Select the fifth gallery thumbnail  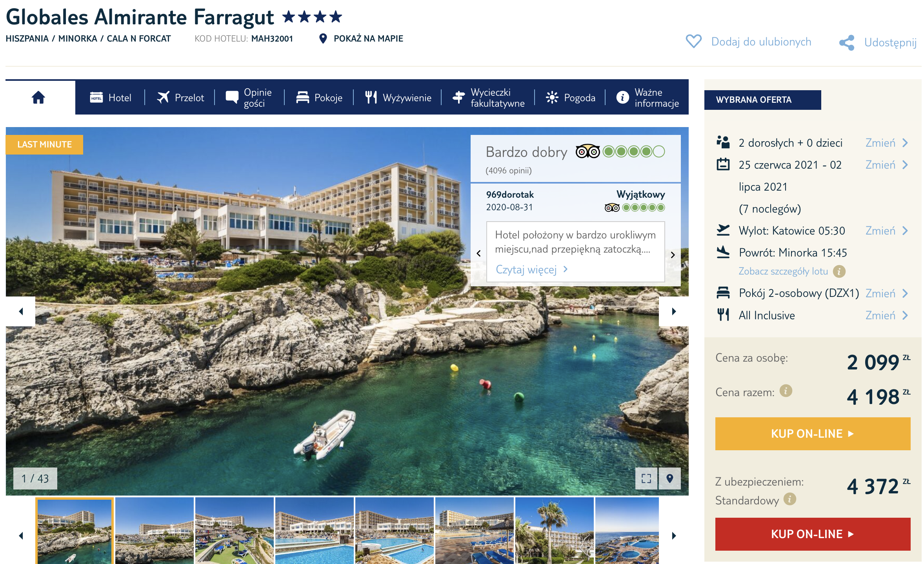click(x=395, y=531)
